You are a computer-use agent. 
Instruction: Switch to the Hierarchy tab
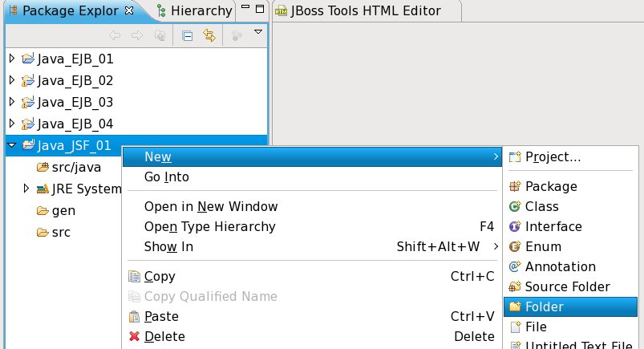194,11
